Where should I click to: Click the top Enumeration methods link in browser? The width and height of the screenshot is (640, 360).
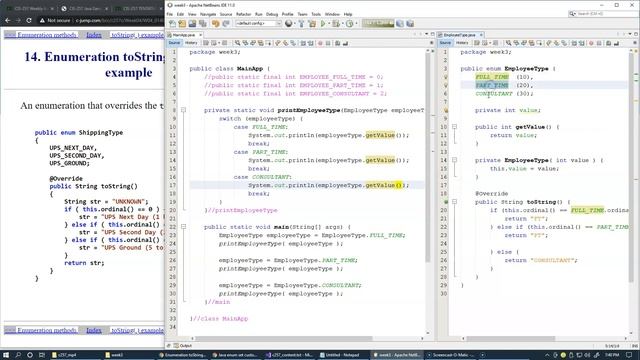[40, 36]
